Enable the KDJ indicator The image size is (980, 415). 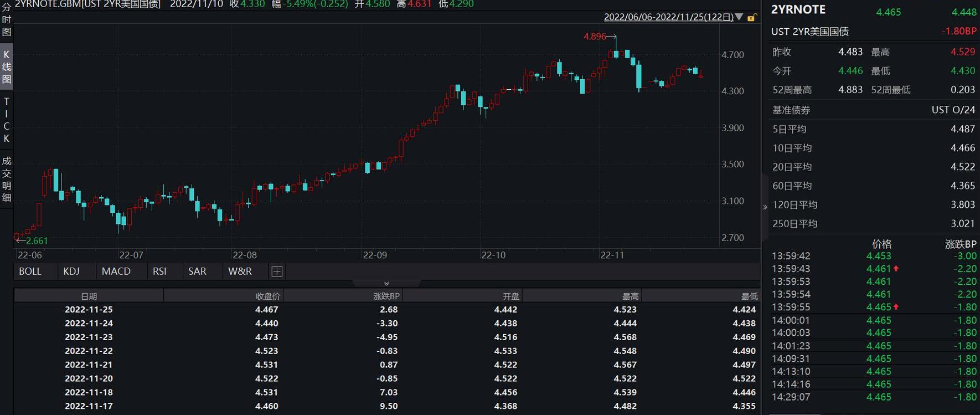point(71,271)
